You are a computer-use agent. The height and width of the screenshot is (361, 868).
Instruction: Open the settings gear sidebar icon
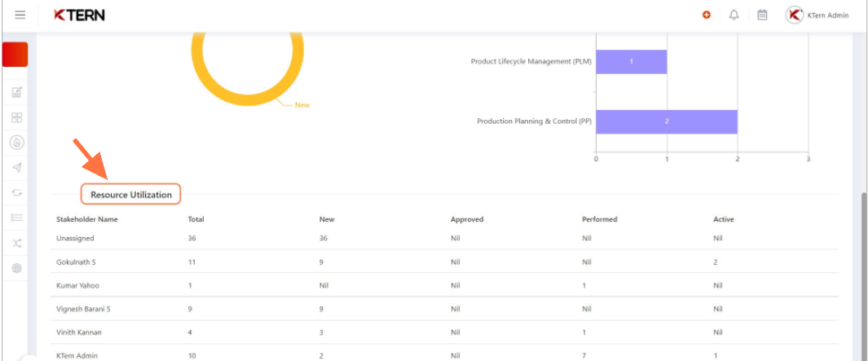tap(16, 269)
